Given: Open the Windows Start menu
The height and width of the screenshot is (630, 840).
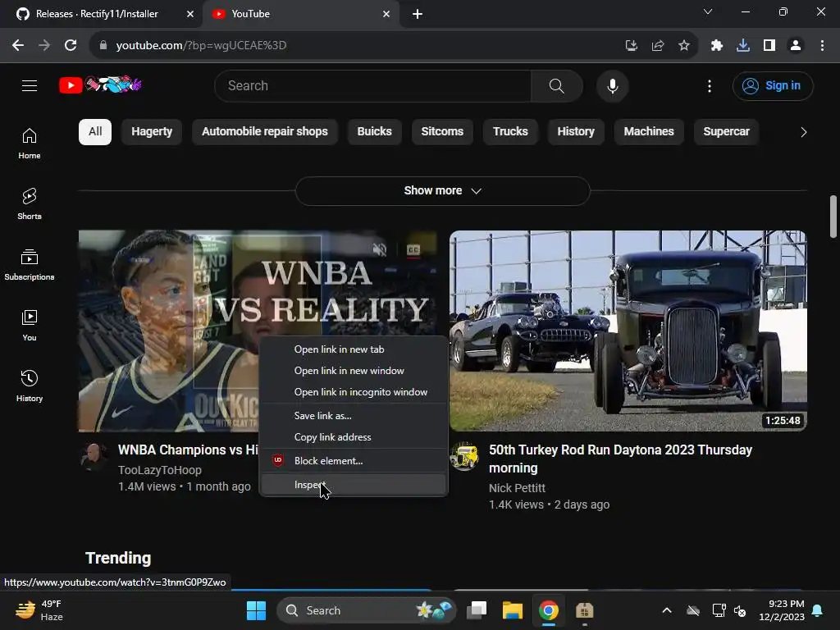Looking at the screenshot, I should 256,610.
